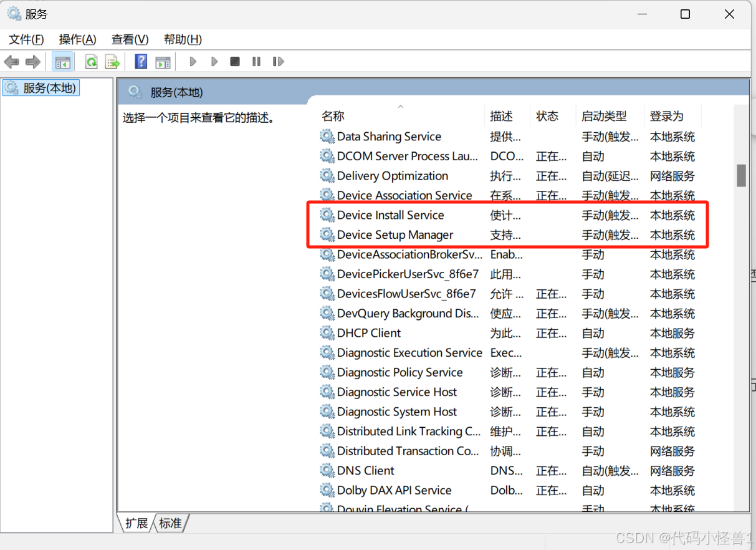Select the DevicesFlowUserSvc_8f6e7 service
The width and height of the screenshot is (756, 550).
(x=406, y=294)
